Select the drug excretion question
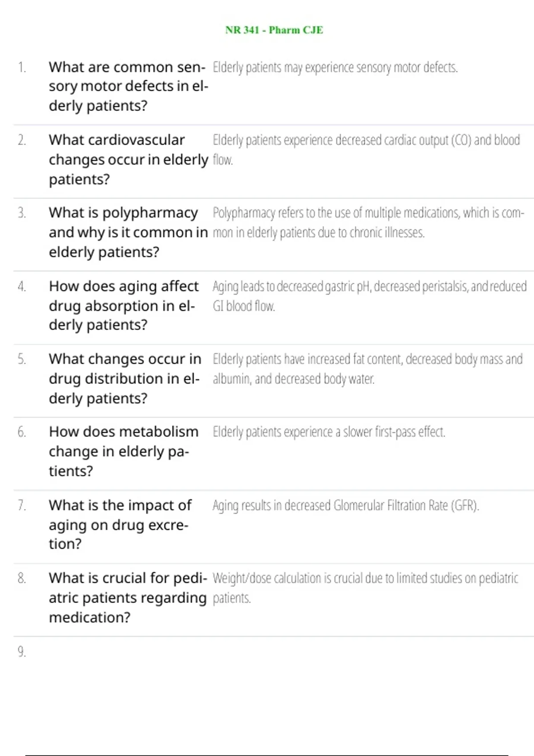 click(120, 524)
